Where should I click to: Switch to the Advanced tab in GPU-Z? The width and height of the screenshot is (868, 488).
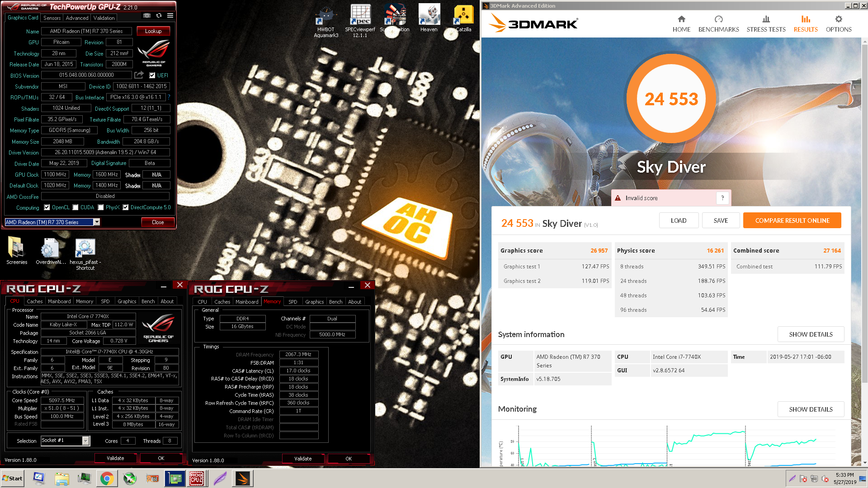point(77,18)
